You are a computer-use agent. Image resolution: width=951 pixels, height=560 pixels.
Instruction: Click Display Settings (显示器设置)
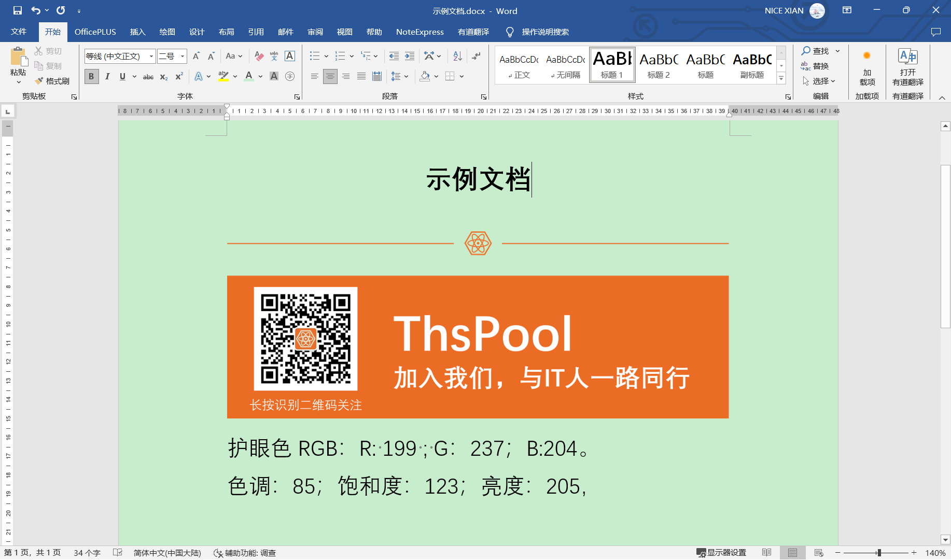click(721, 553)
